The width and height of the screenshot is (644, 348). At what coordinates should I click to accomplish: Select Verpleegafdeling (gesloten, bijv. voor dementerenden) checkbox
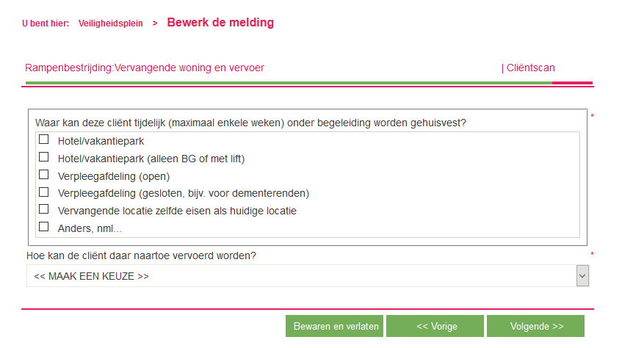[x=44, y=192]
